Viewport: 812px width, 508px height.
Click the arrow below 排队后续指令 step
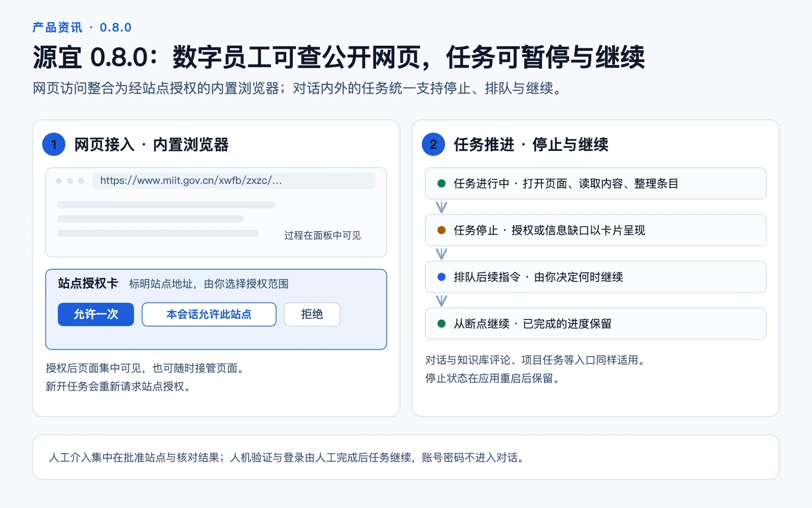[442, 301]
